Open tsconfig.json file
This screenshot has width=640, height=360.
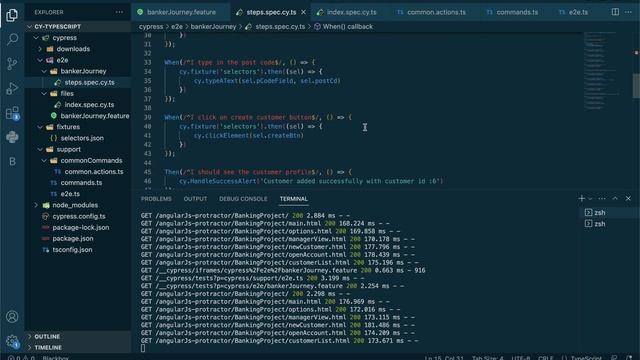point(78,249)
